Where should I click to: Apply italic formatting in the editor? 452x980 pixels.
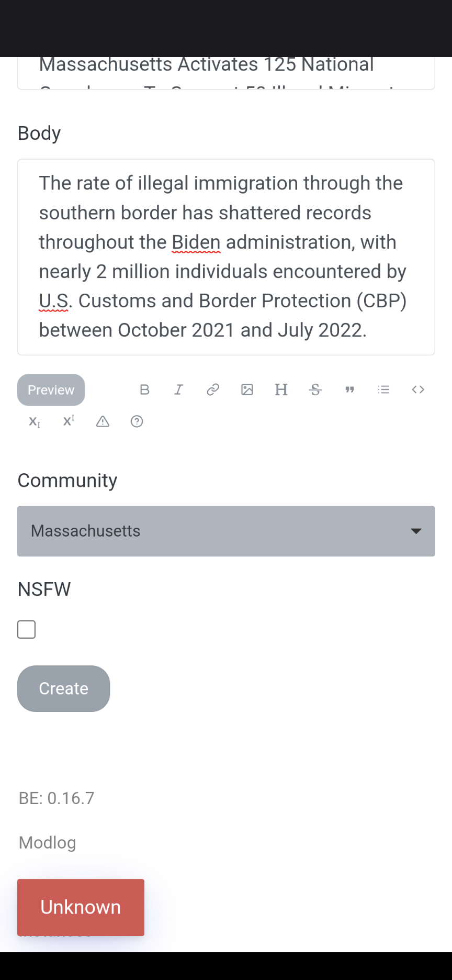pos(178,389)
